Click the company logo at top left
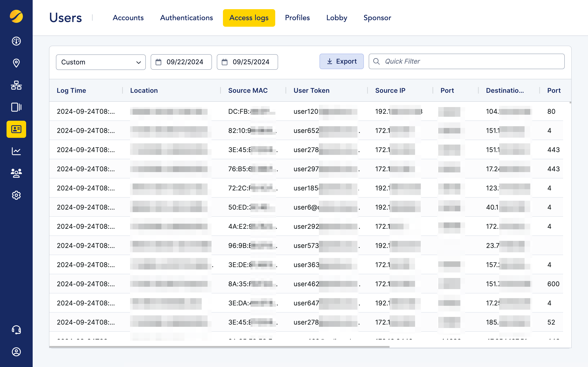Viewport: 588px width, 367px height. pyautogui.click(x=16, y=17)
